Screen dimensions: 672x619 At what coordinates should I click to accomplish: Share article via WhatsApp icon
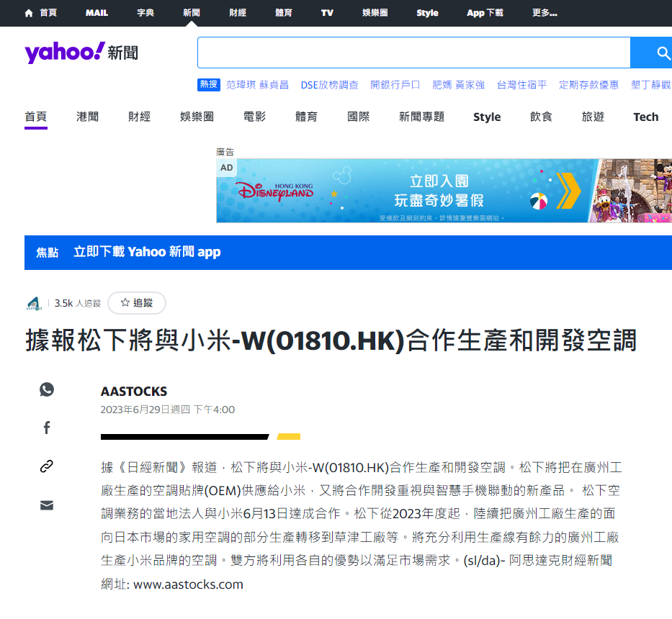[x=47, y=389]
